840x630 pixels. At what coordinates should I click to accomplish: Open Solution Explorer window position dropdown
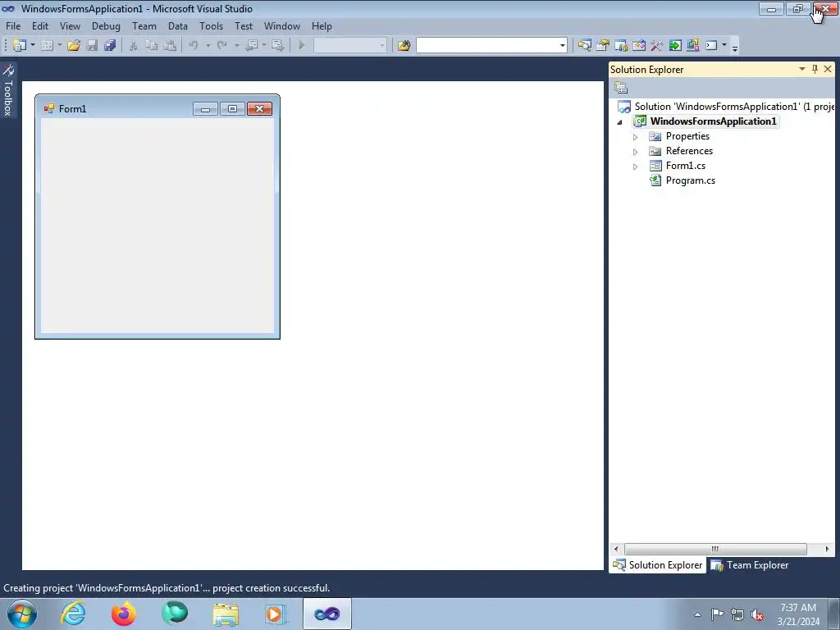point(802,69)
